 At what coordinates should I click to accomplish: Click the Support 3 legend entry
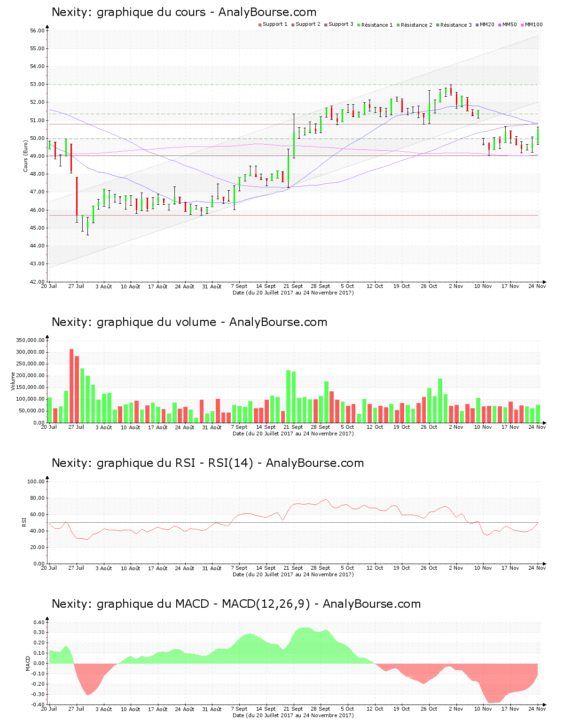(339, 24)
